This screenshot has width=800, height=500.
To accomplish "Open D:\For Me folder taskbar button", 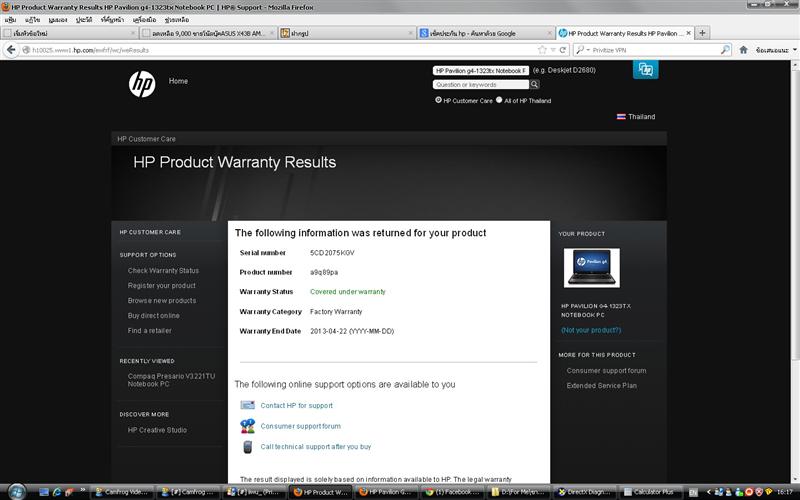I will 519,492.
